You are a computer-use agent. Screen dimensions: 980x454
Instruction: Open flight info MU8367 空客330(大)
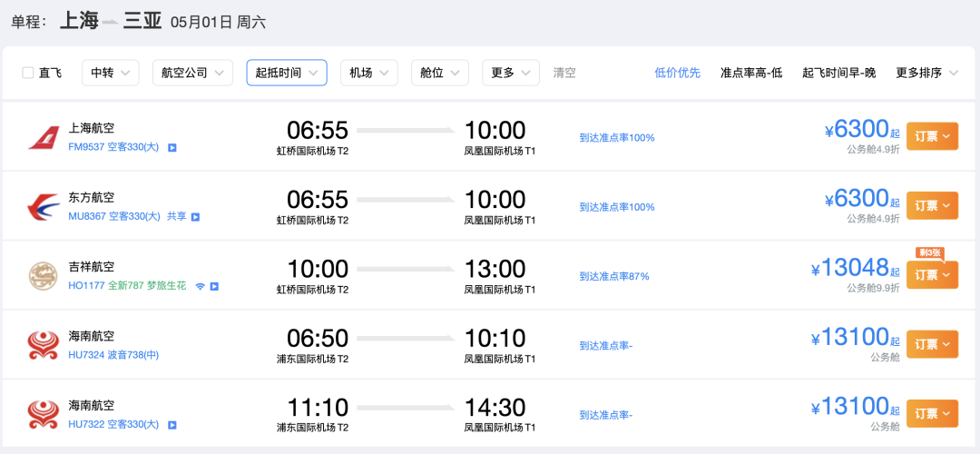click(x=114, y=217)
